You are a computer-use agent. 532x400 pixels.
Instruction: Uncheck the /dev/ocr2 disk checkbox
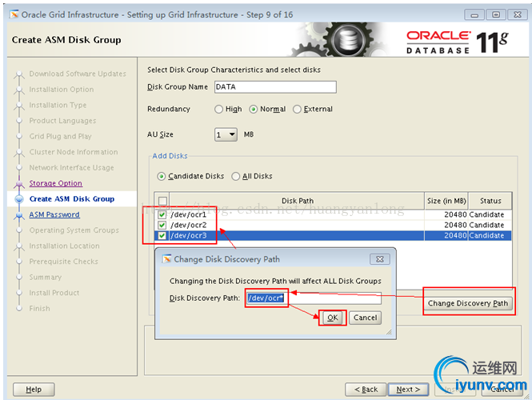click(x=162, y=226)
